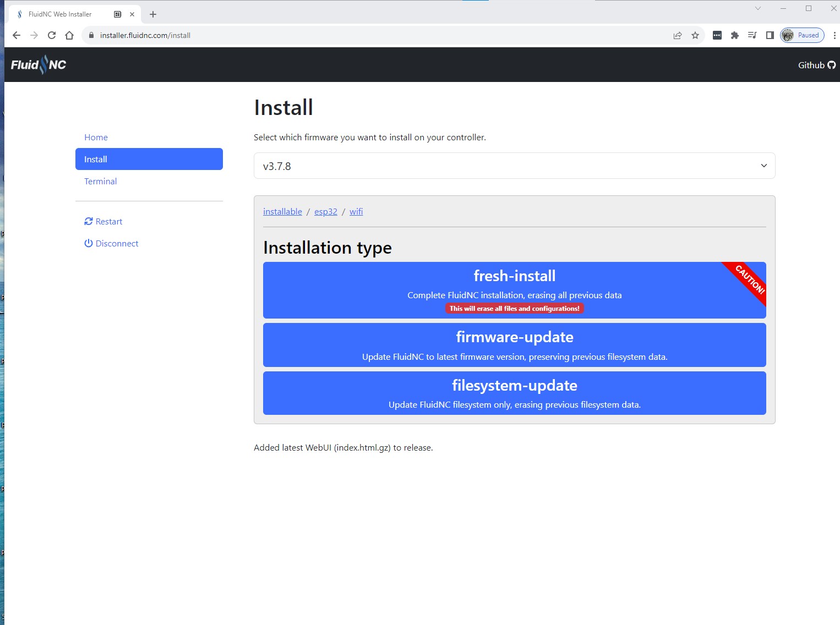Go back with the browser arrow
Viewport: 840px width, 625px height.
17,35
